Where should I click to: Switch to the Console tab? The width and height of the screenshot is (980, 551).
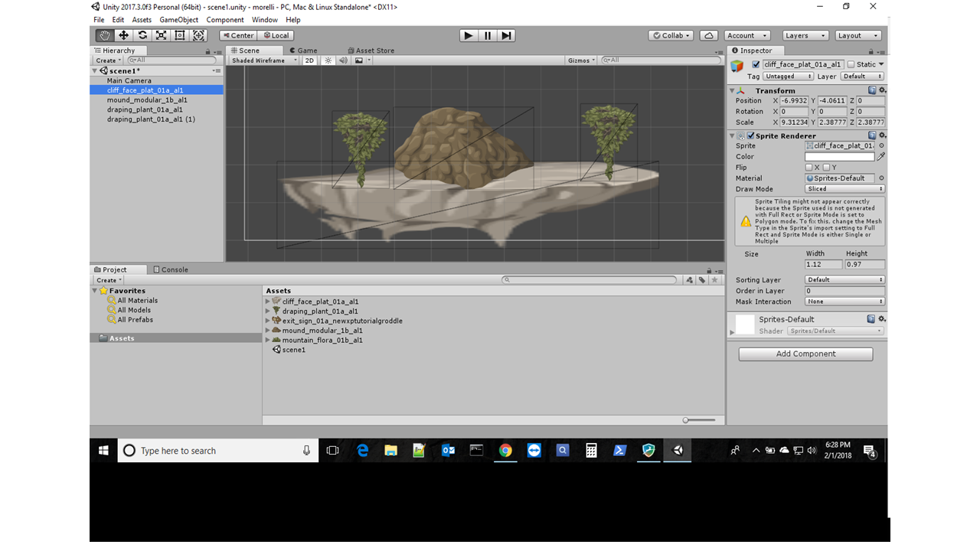click(170, 269)
